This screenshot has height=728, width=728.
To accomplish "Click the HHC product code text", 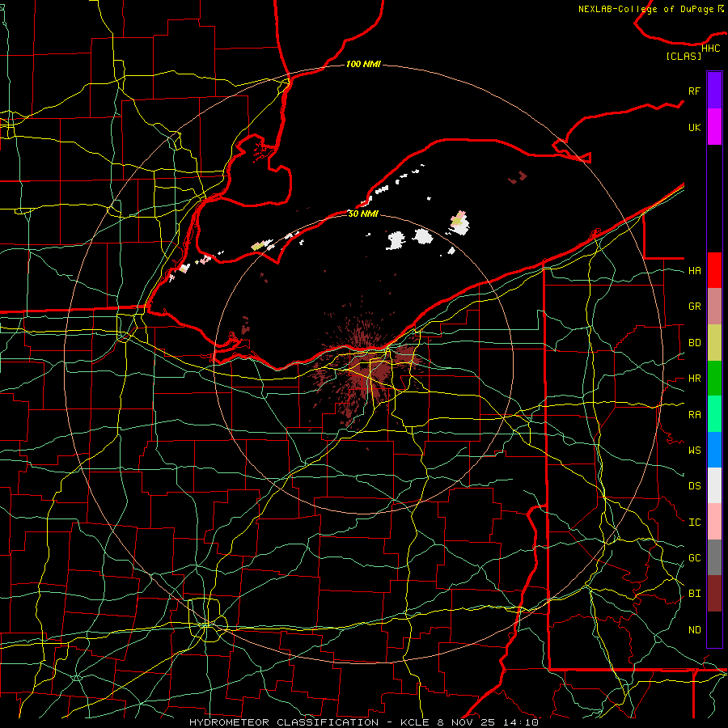I will 710,49.
